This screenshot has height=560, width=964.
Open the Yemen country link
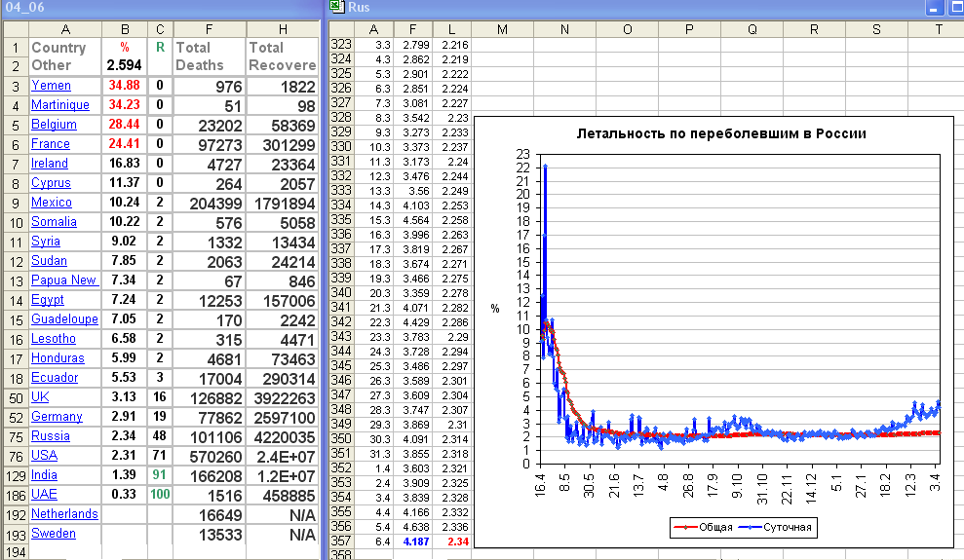tap(51, 86)
